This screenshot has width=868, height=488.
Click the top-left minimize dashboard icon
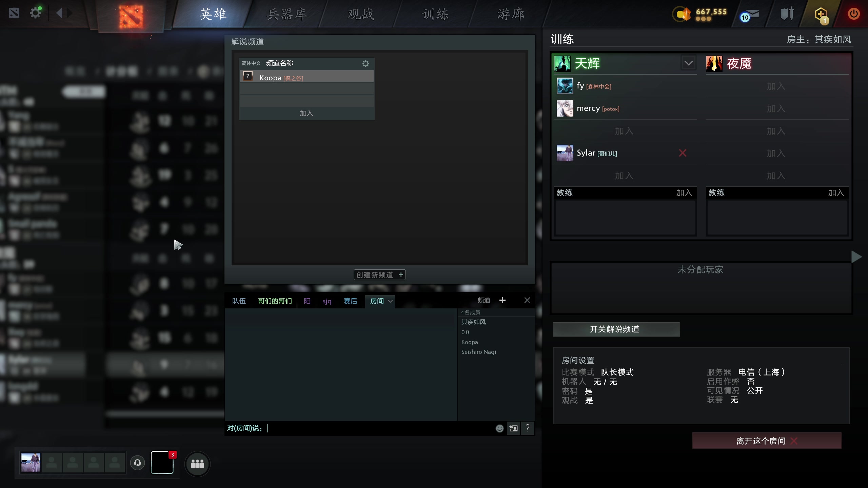point(14,13)
